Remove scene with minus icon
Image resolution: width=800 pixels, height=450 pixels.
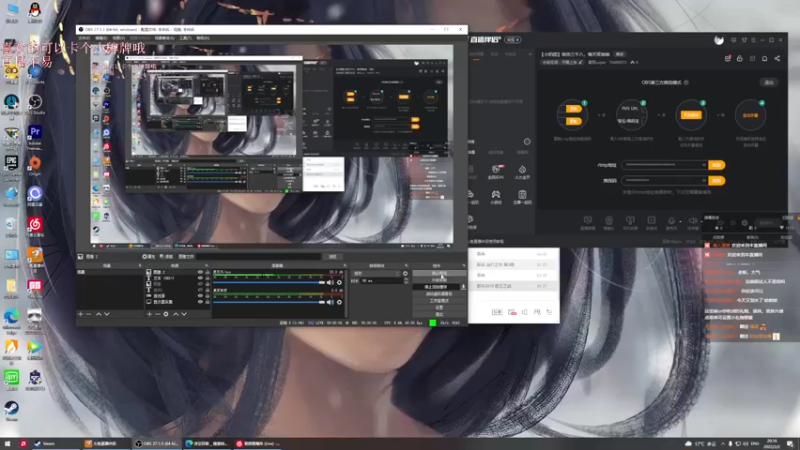point(88,314)
